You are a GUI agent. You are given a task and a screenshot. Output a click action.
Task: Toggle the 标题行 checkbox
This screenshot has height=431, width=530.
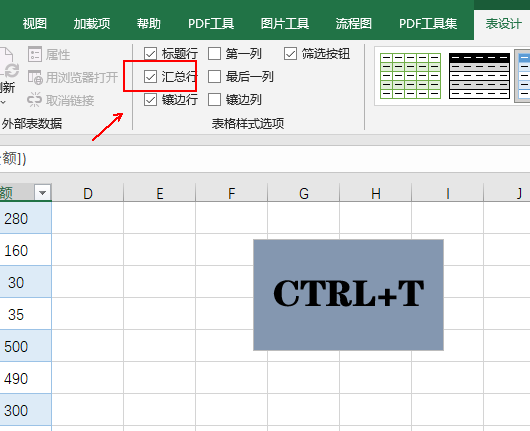click(150, 54)
